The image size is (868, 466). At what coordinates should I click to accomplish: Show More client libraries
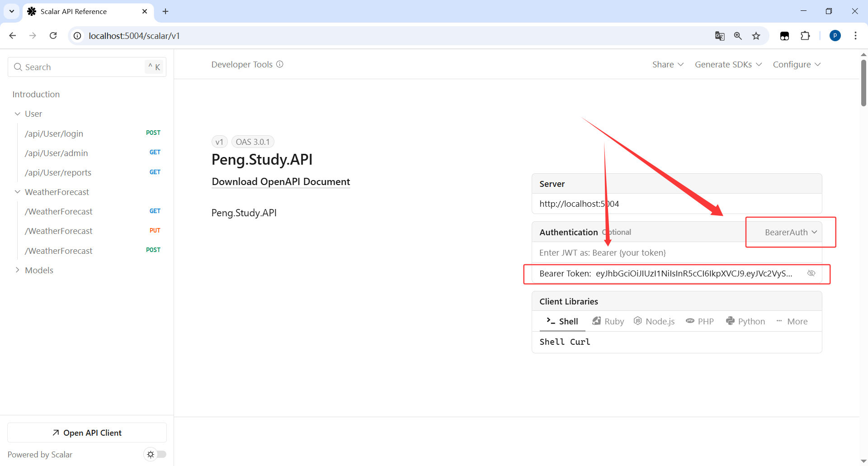click(x=792, y=321)
